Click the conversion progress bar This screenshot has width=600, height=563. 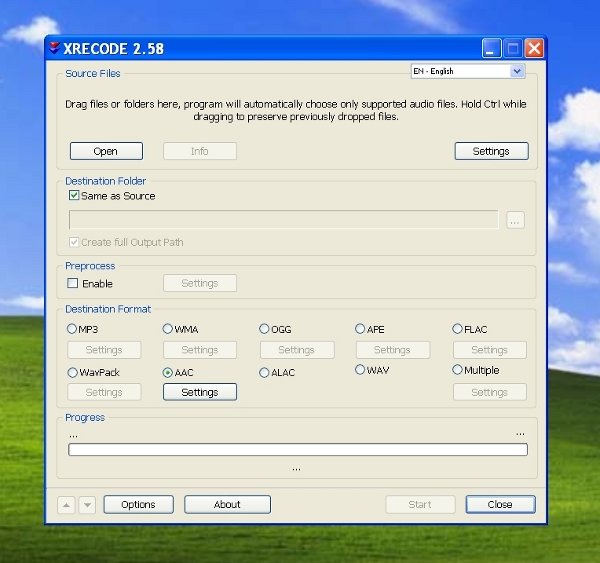298,450
